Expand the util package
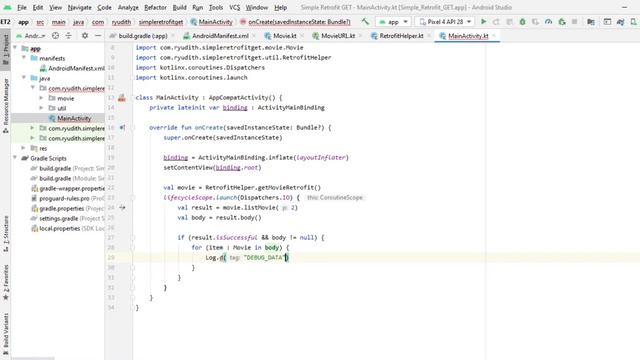The width and height of the screenshot is (640, 360). [41, 108]
